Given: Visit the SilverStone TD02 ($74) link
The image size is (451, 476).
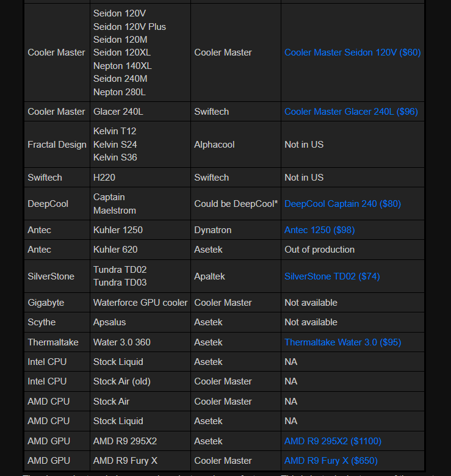Looking at the screenshot, I should click(332, 276).
